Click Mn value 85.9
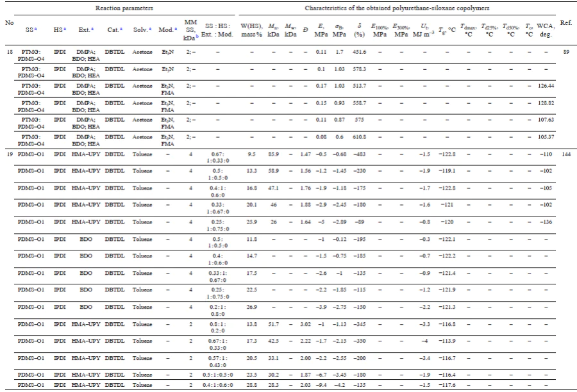Screen dimensions: 577x392 [273, 154]
